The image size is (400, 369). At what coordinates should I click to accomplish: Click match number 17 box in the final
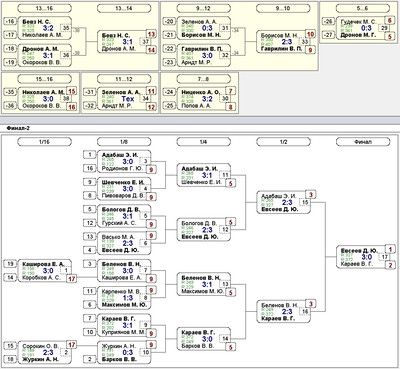click(x=385, y=257)
